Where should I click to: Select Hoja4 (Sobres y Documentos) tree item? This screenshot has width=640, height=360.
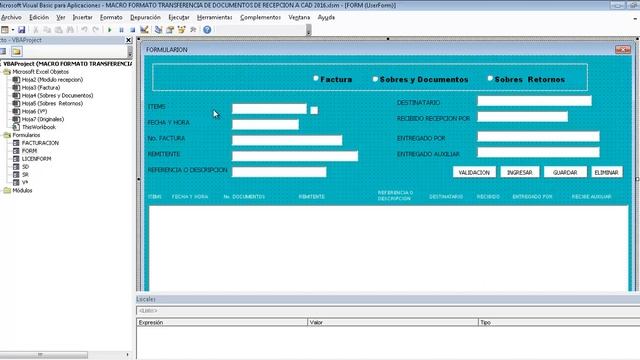(58, 96)
